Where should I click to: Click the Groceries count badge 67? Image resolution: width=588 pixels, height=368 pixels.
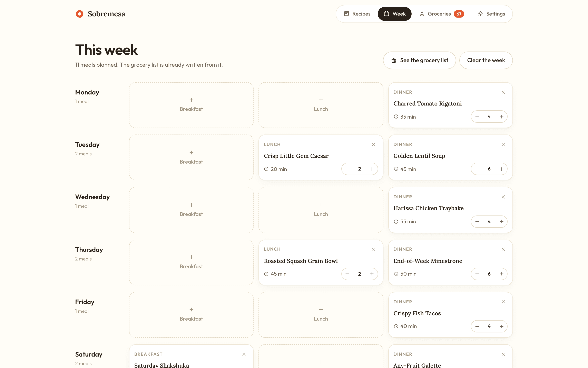click(x=459, y=14)
